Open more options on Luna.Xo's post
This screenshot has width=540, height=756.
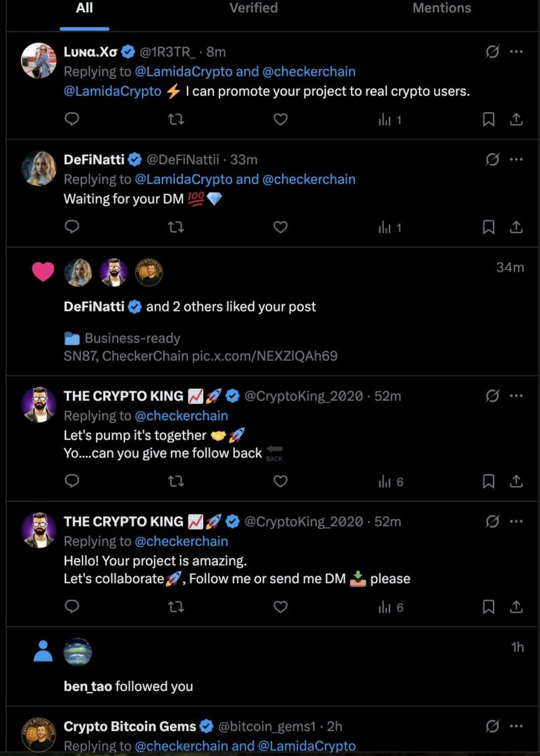point(516,51)
